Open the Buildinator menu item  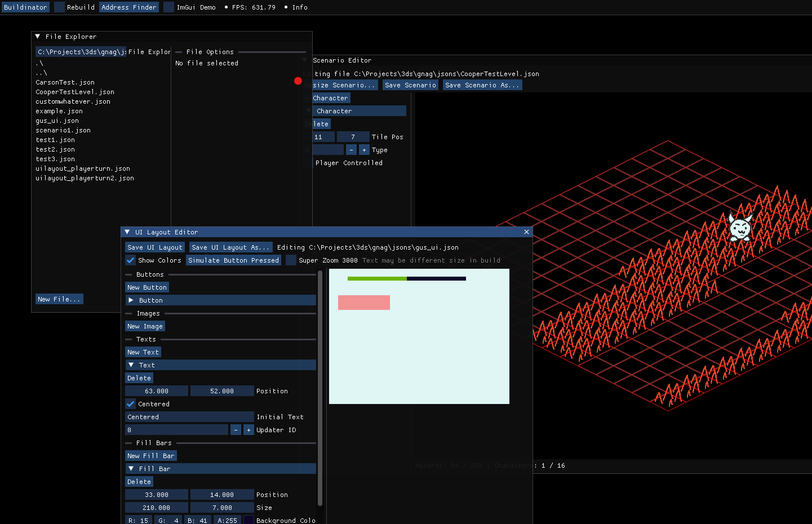tap(25, 7)
